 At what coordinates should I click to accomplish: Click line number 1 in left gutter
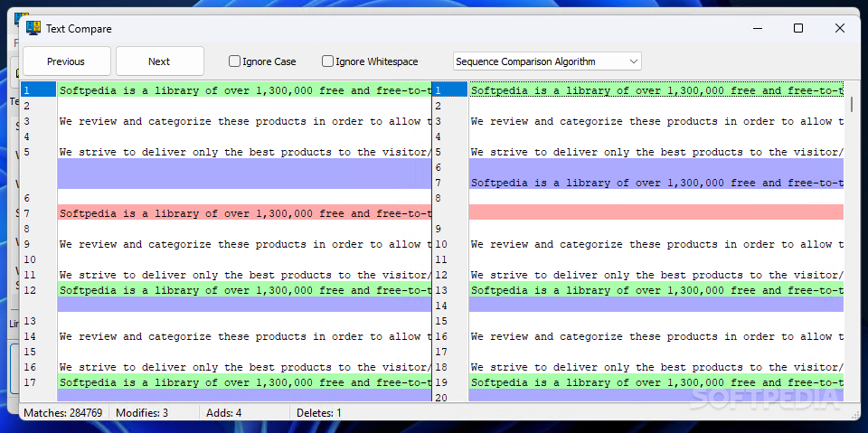pyautogui.click(x=39, y=90)
